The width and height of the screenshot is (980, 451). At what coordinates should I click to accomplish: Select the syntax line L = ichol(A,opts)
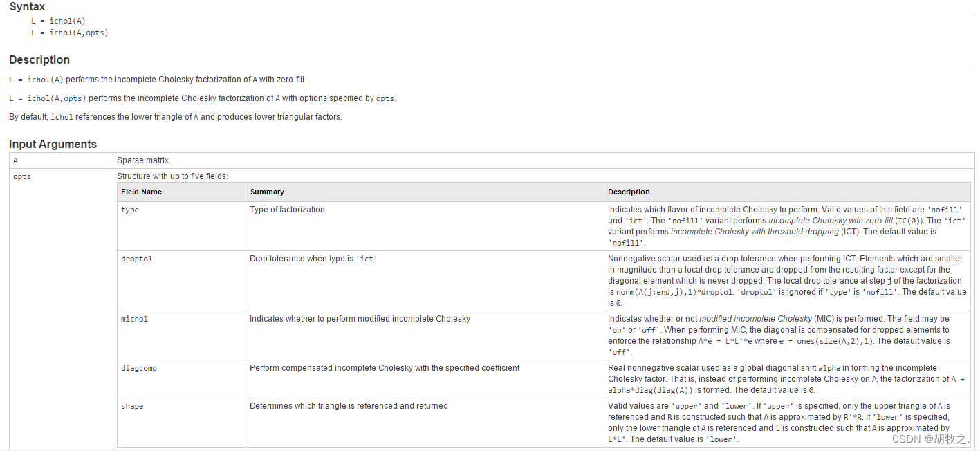click(x=69, y=33)
